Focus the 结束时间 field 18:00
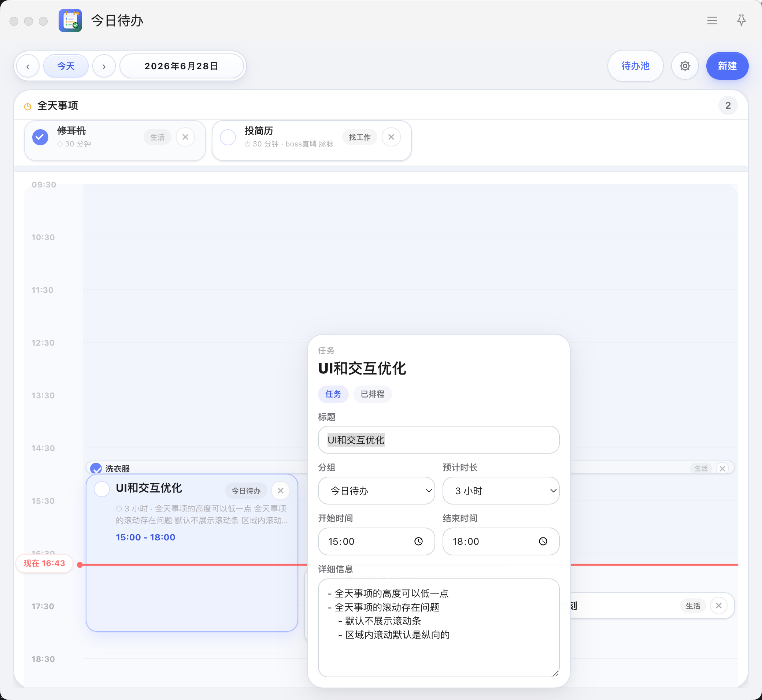 [x=501, y=542]
